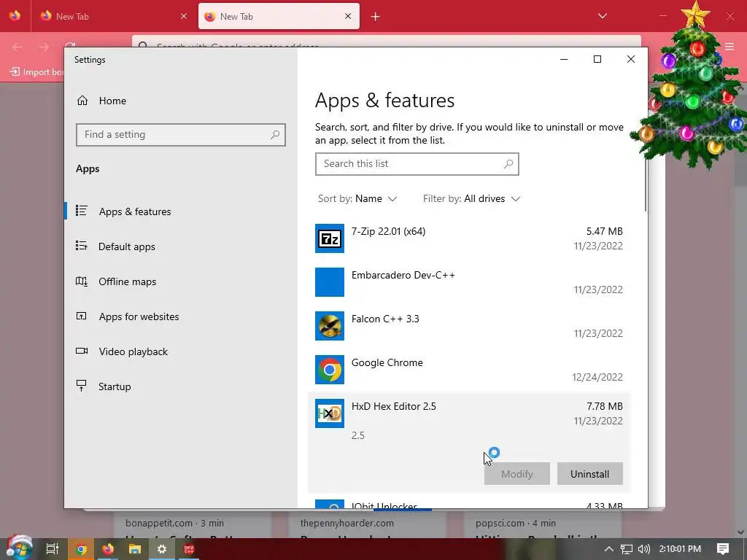The image size is (747, 560).
Task: Switch to Firefox on taskbar
Action: 108,549
